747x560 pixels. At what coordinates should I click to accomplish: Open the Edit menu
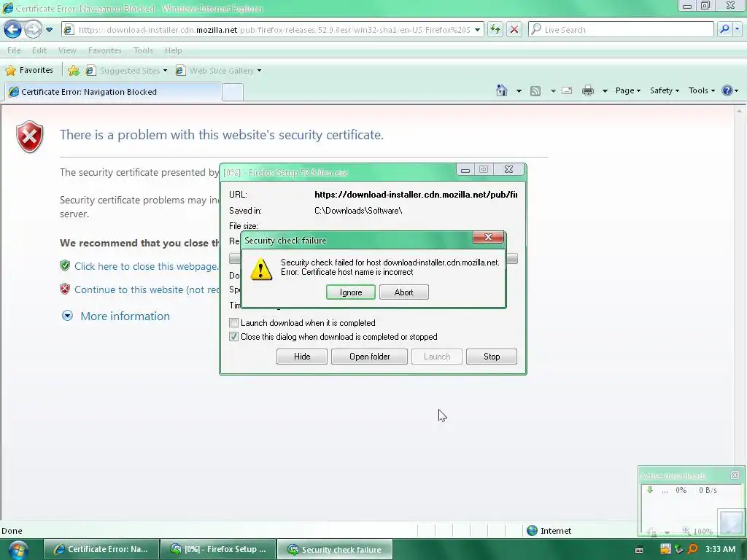pyautogui.click(x=39, y=50)
